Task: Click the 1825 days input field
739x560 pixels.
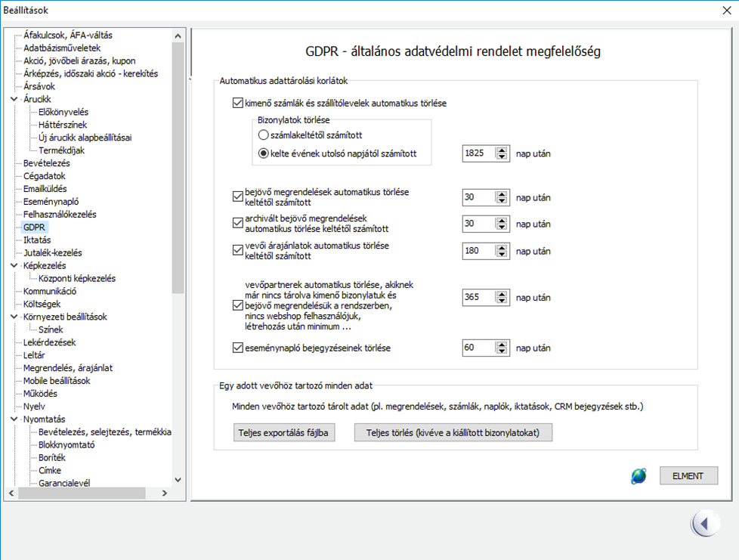Action: tap(479, 153)
